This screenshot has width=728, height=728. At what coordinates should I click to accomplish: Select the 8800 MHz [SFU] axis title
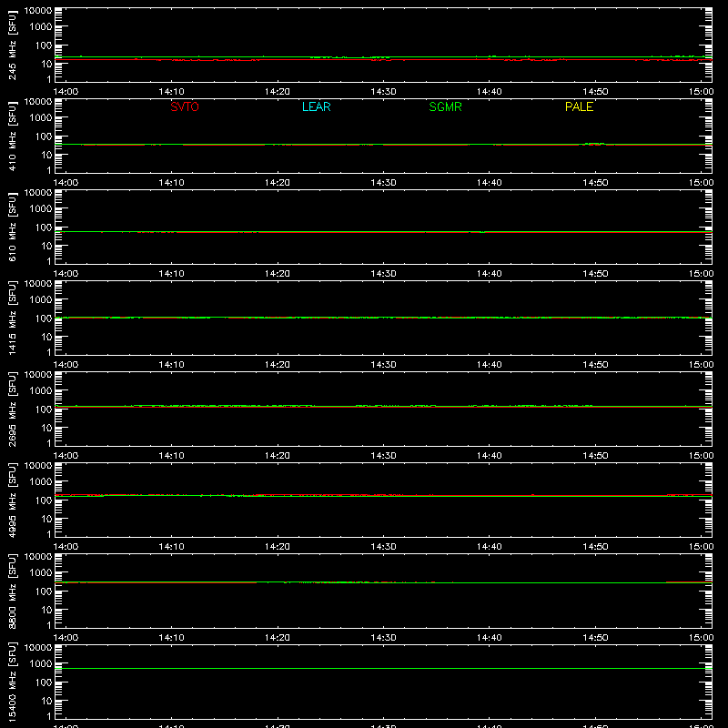point(13,591)
